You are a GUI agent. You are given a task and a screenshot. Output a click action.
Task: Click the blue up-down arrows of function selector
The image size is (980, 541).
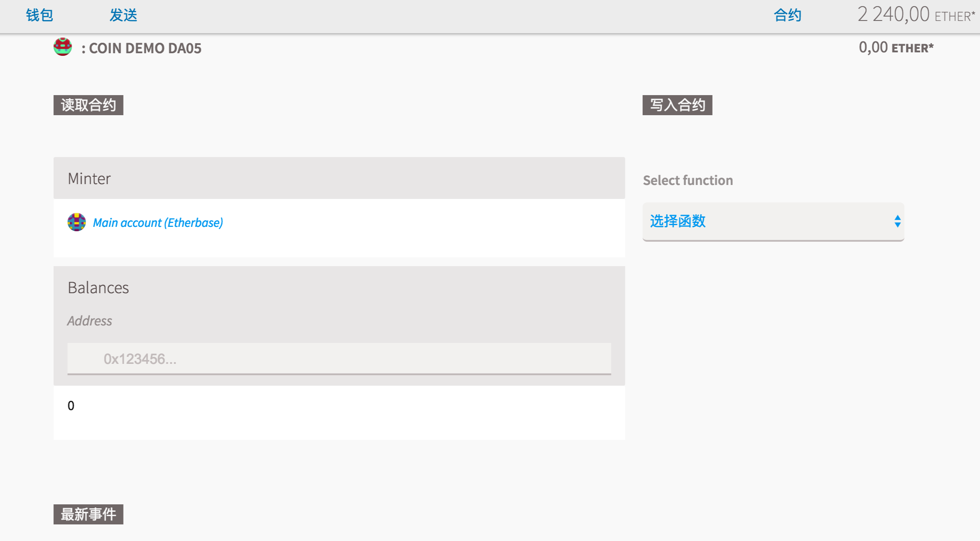[x=897, y=221]
